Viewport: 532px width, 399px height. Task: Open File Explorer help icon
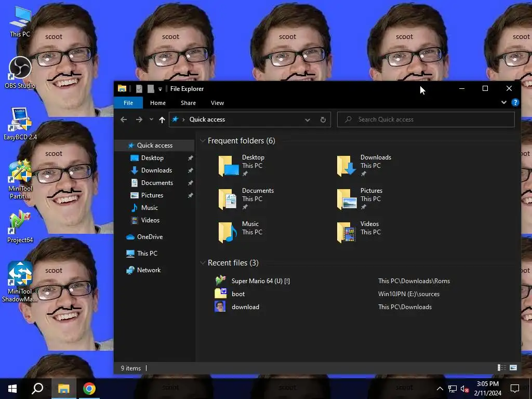(x=515, y=102)
